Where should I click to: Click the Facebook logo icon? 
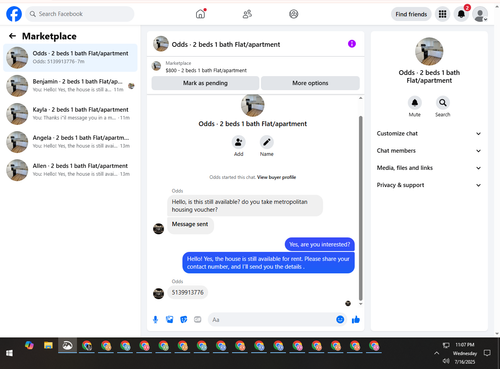14,14
